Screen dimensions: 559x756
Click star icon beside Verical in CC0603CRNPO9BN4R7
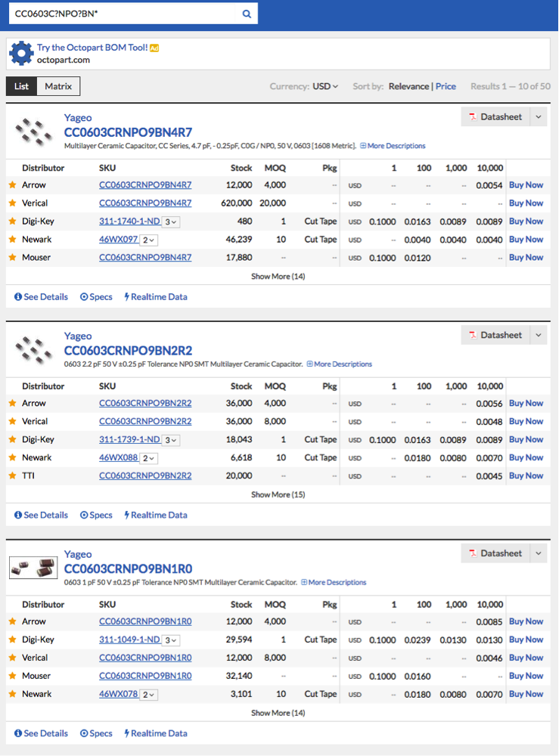(x=13, y=203)
